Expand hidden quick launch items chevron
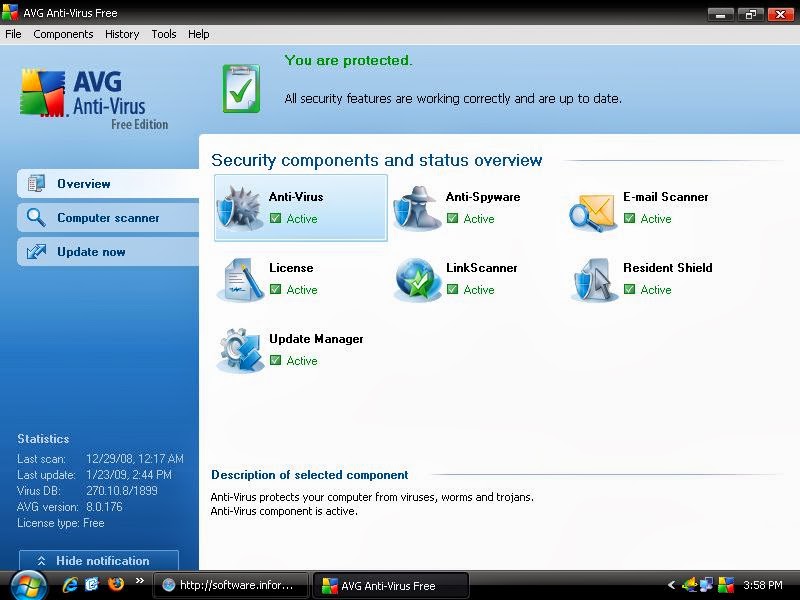The width and height of the screenshot is (800, 600). tap(140, 581)
